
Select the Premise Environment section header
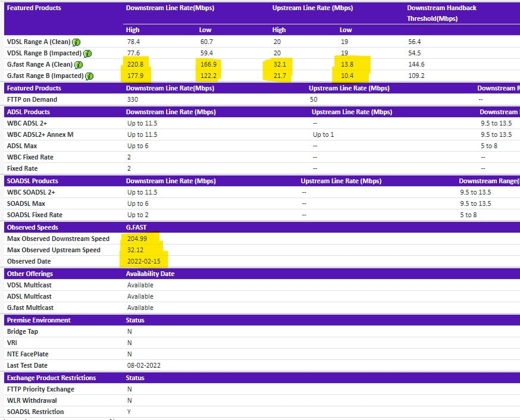39,320
